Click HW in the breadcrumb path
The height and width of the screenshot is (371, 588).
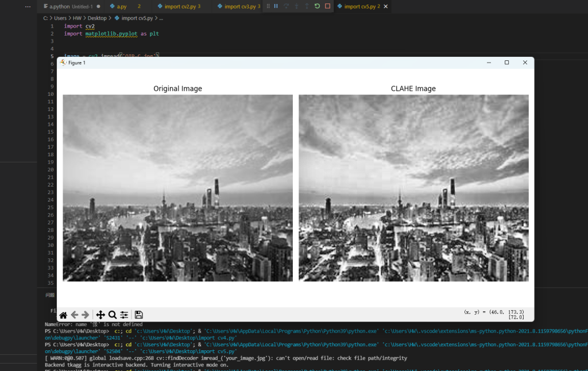77,18
